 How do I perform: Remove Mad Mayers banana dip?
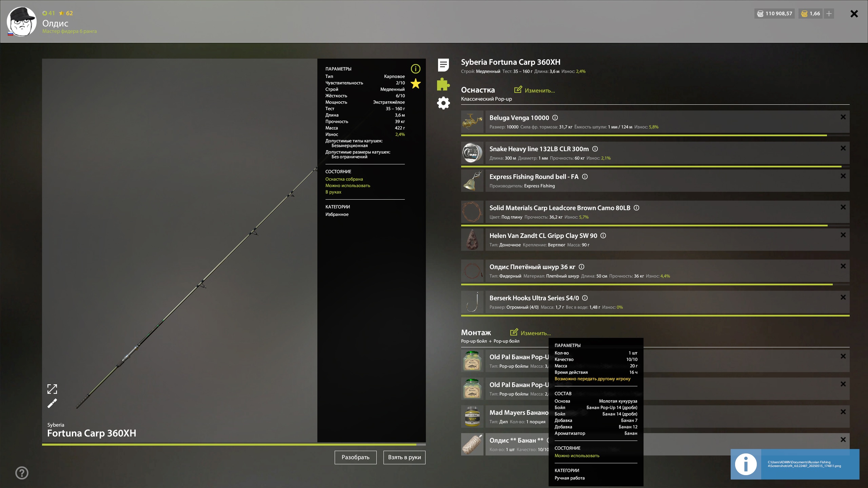[843, 412]
